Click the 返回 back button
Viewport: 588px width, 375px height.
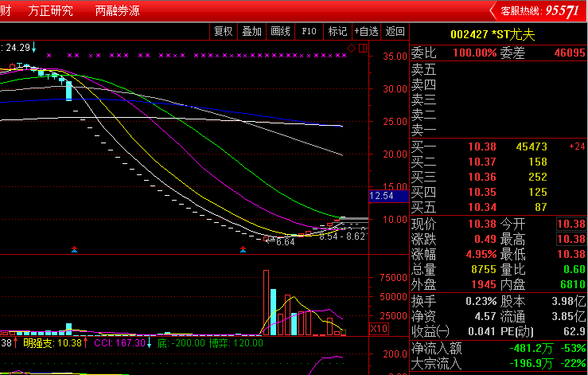pyautogui.click(x=395, y=31)
